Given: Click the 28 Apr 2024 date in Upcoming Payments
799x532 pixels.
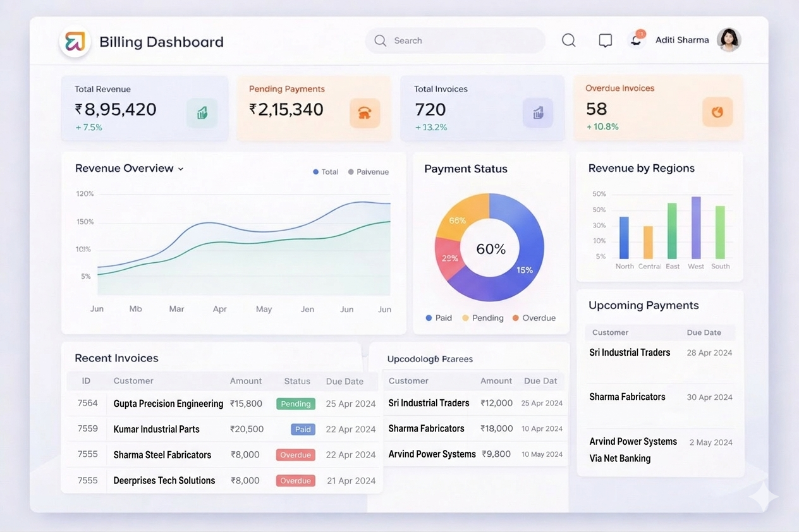Looking at the screenshot, I should point(709,353).
